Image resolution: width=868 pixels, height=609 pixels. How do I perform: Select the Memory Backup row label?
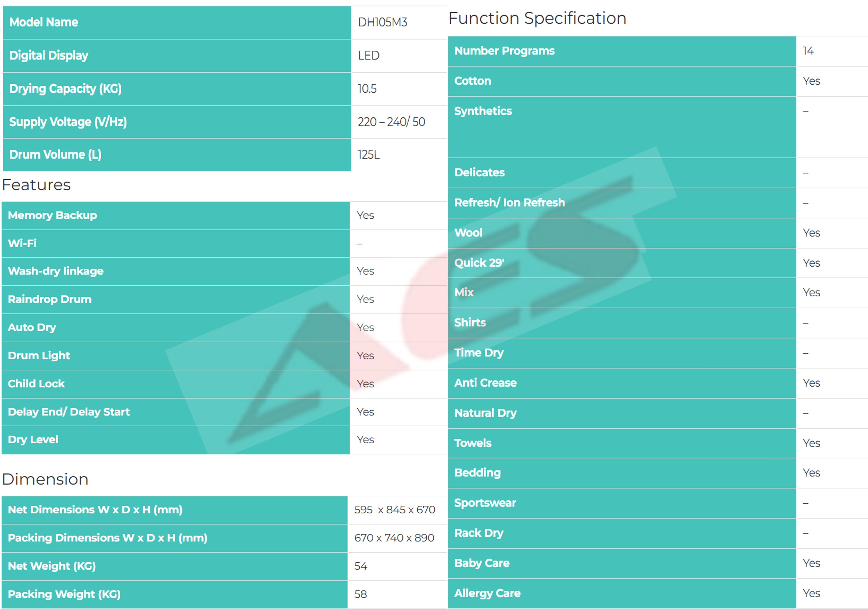click(52, 215)
